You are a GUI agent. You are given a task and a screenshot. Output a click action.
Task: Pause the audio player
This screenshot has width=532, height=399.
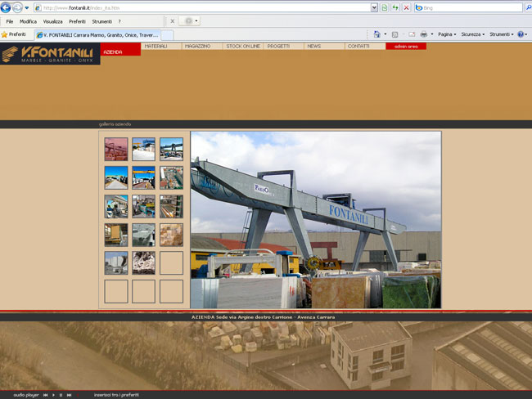tap(61, 395)
